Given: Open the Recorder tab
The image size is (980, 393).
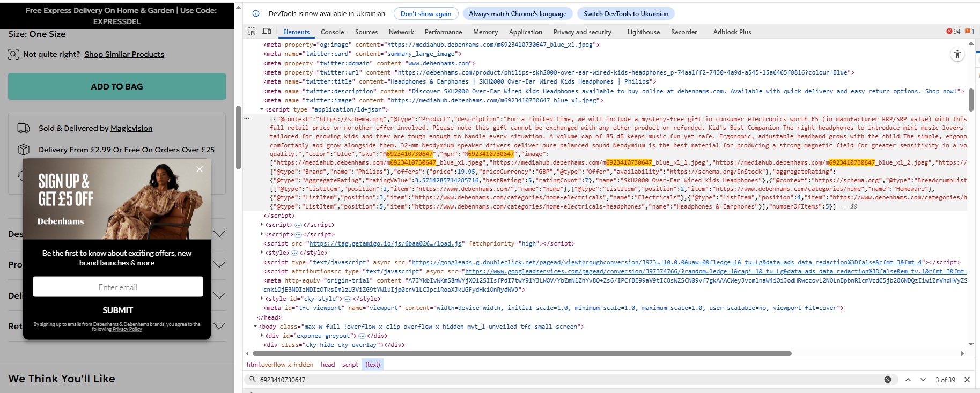Looking at the screenshot, I should pyautogui.click(x=684, y=32).
